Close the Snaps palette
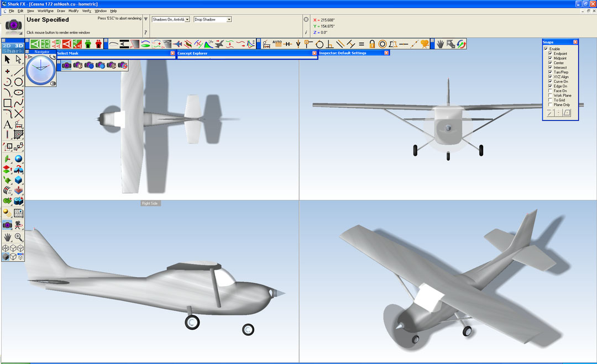The height and width of the screenshot is (364, 597). click(575, 42)
